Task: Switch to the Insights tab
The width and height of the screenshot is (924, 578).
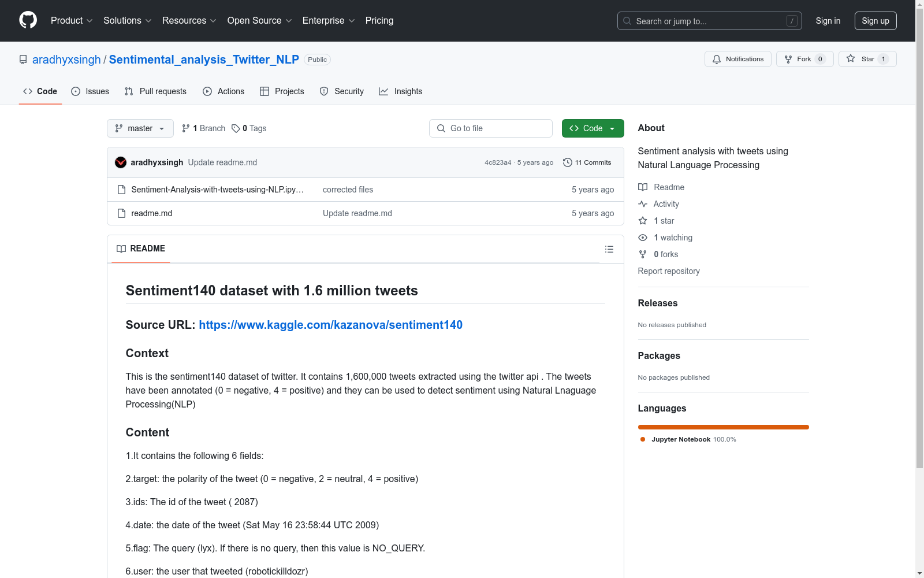Action: coord(400,91)
